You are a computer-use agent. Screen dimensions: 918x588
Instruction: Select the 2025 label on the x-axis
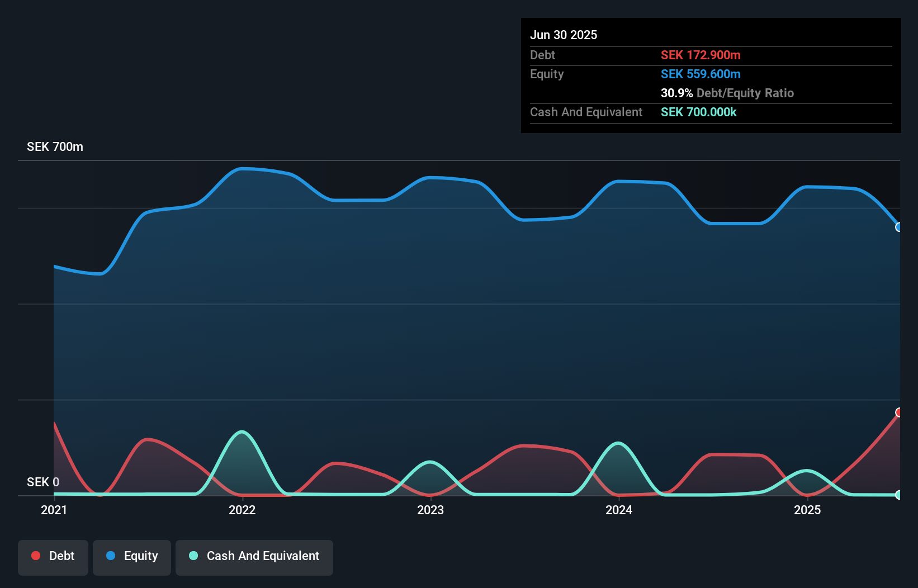pyautogui.click(x=808, y=510)
